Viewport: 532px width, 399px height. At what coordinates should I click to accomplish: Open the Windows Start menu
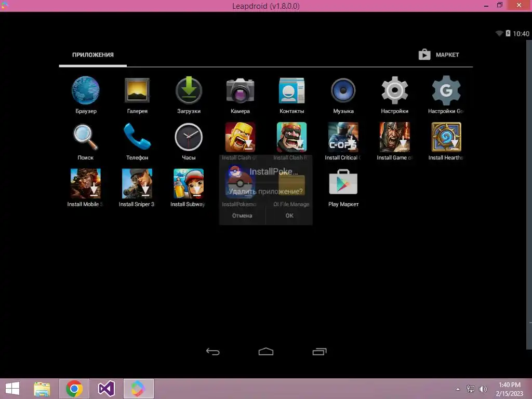pyautogui.click(x=12, y=389)
